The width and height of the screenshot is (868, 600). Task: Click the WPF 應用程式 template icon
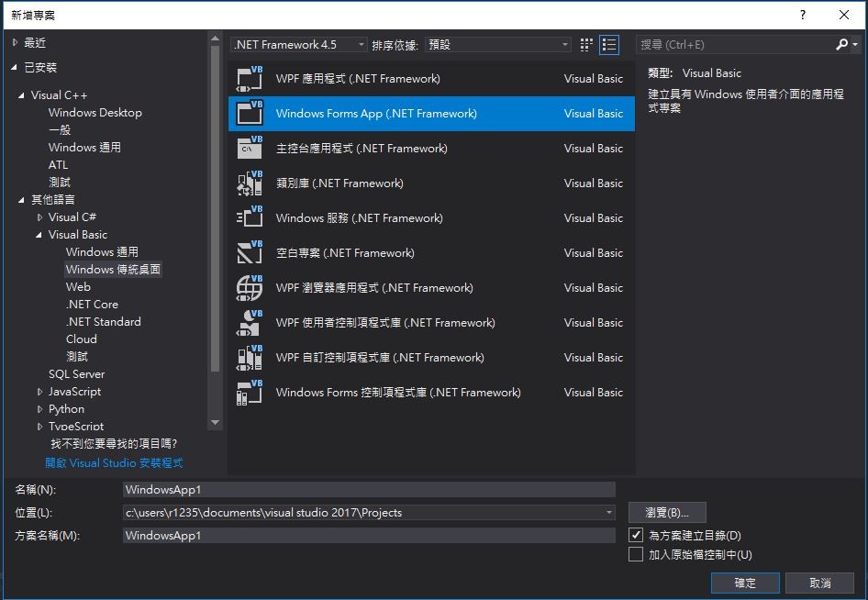(249, 79)
